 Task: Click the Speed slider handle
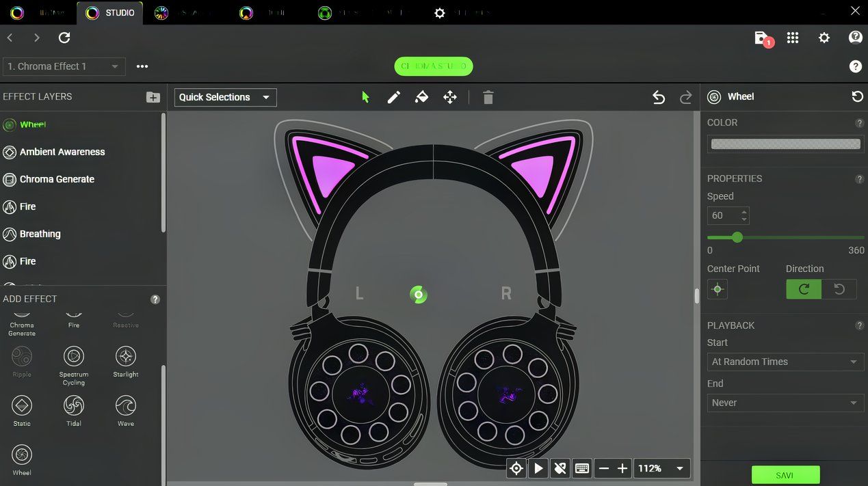click(x=737, y=237)
